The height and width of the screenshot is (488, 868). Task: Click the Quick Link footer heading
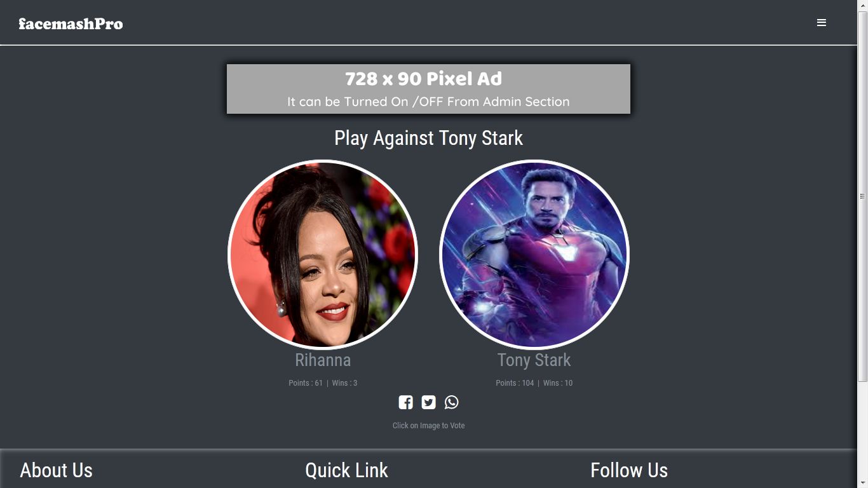coord(346,470)
